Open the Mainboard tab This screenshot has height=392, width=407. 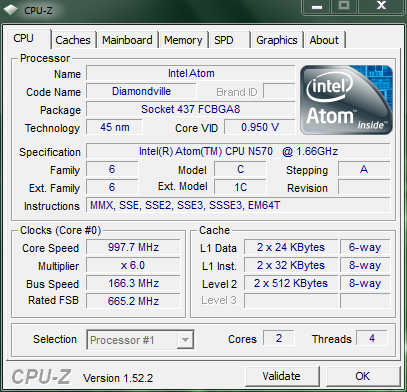(127, 40)
